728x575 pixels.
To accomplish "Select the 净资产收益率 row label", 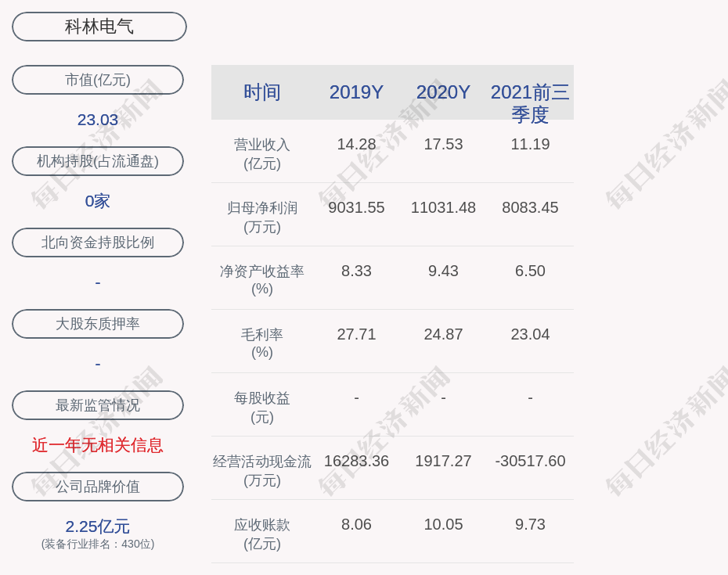I will tap(262, 279).
